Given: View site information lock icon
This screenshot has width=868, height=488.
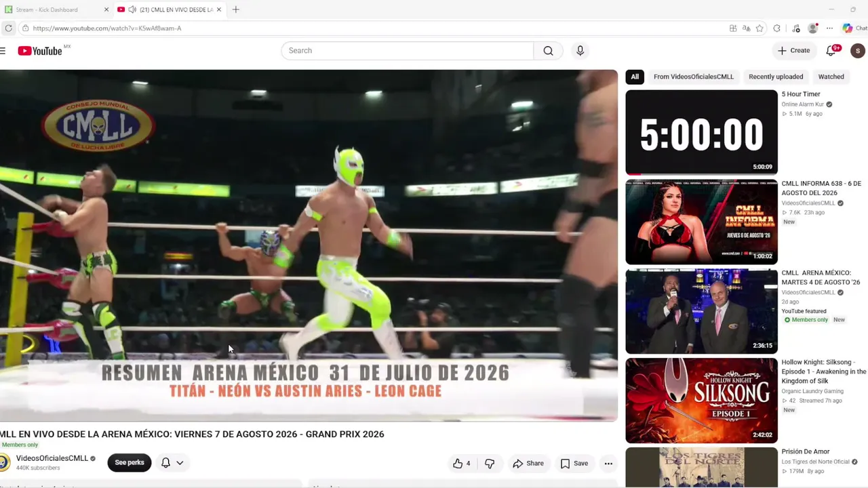Looking at the screenshot, I should [x=25, y=28].
